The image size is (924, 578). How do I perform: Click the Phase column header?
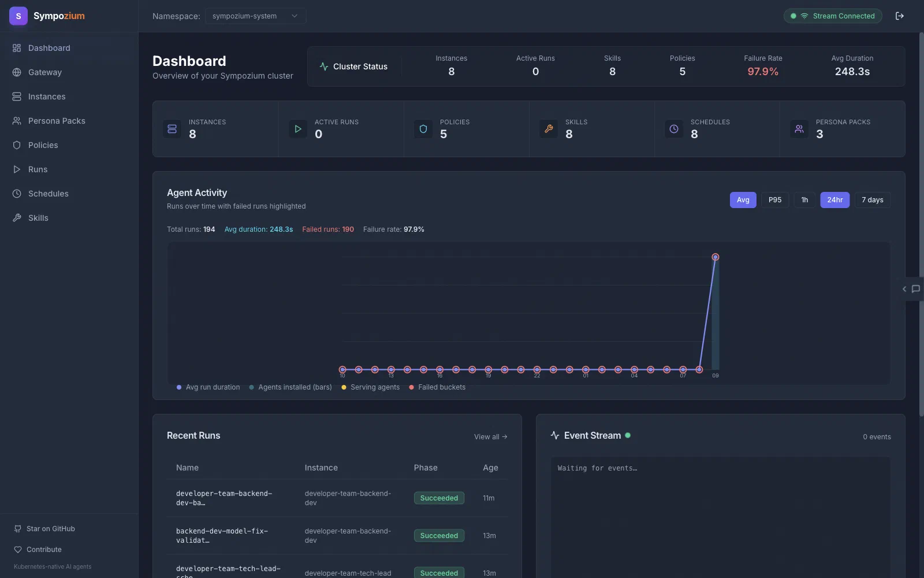coord(426,468)
